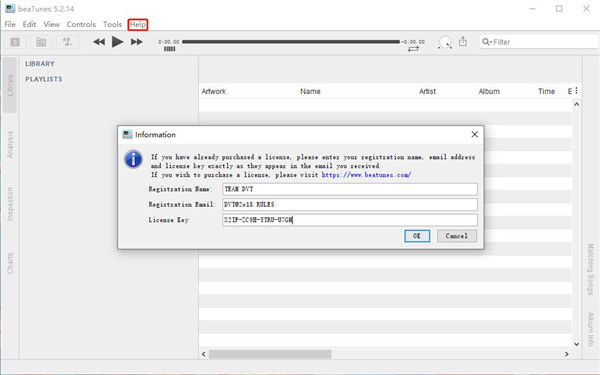Image resolution: width=600 pixels, height=375 pixels.
Task: Click Cancel in the Information dialog
Action: (x=457, y=236)
